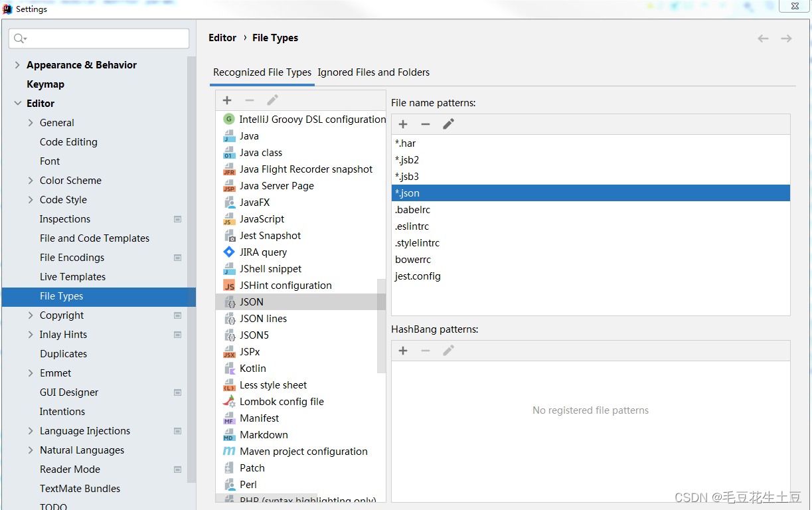Edit the selected file type with pencil icon

tap(272, 100)
